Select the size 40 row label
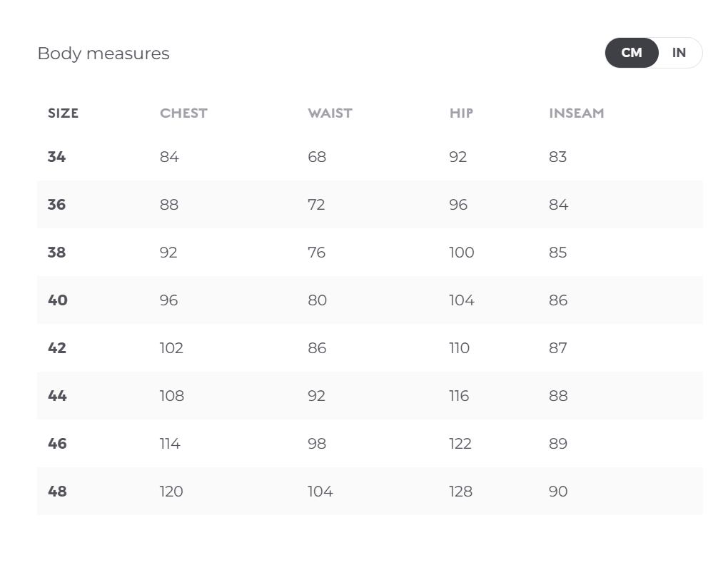The image size is (728, 580). click(x=57, y=300)
